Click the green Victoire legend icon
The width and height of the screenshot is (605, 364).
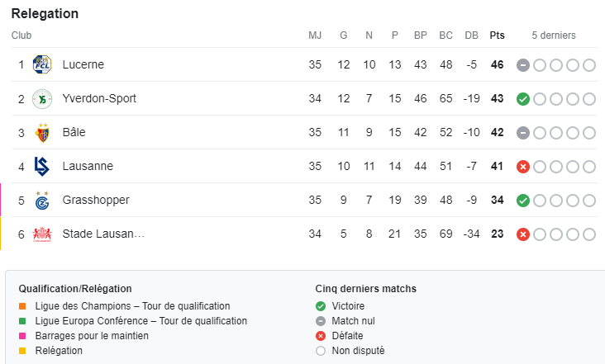[320, 306]
